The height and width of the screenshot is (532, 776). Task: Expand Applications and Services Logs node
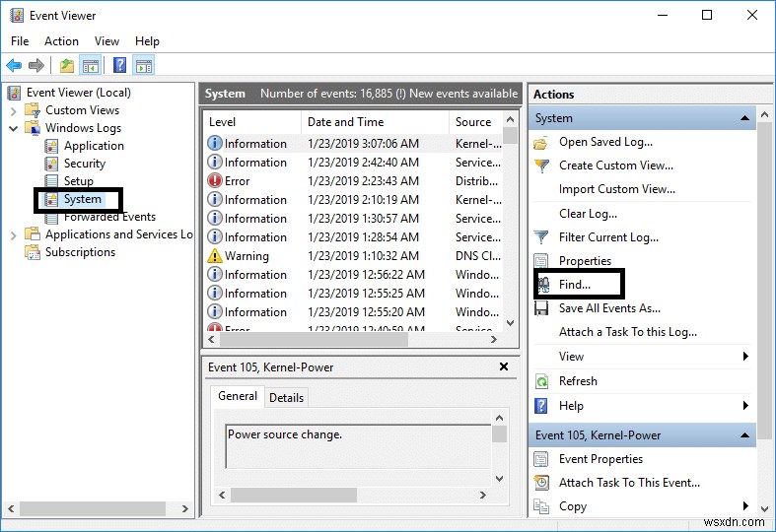pos(14,235)
